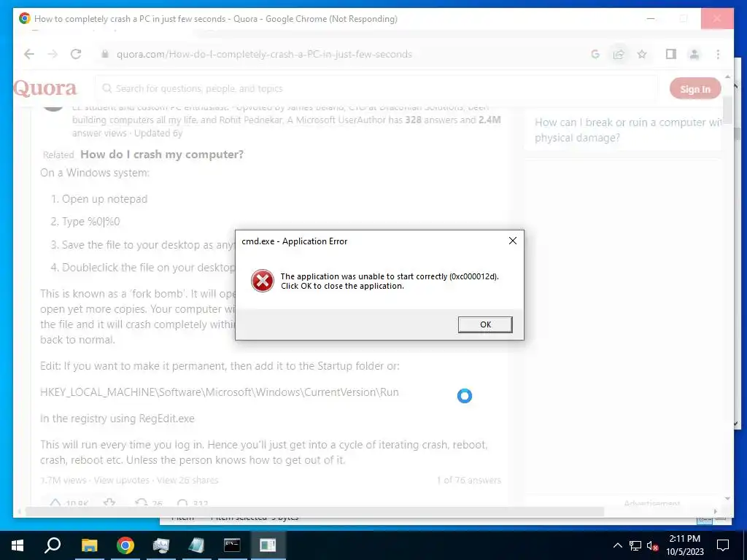
Task: Click the page's horizontal scrollbar
Action: [x=314, y=511]
